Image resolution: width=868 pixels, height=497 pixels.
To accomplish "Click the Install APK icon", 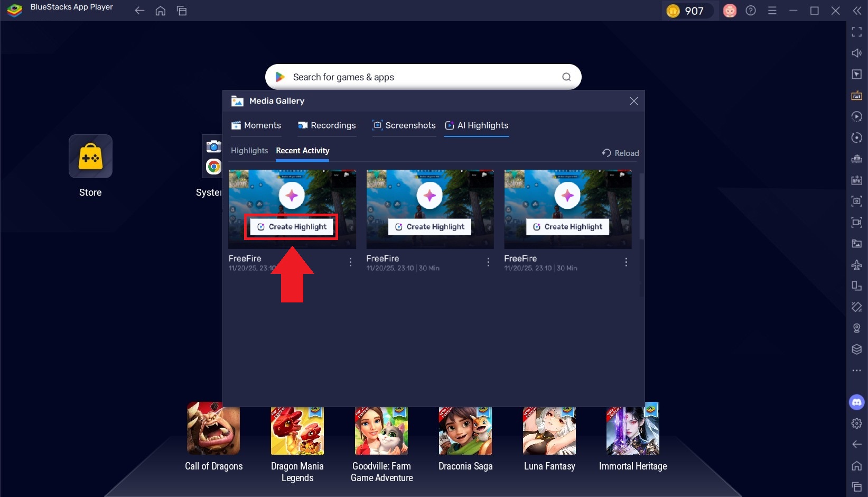I will 856,180.
